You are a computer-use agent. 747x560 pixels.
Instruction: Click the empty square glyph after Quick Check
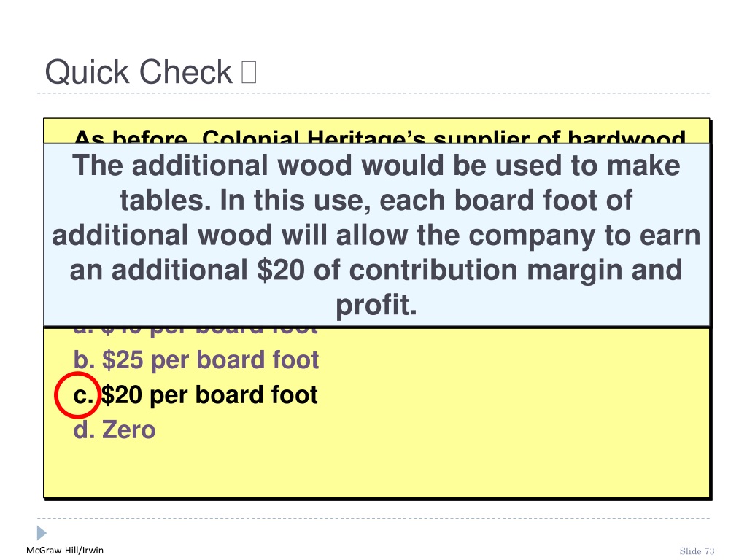click(x=249, y=72)
